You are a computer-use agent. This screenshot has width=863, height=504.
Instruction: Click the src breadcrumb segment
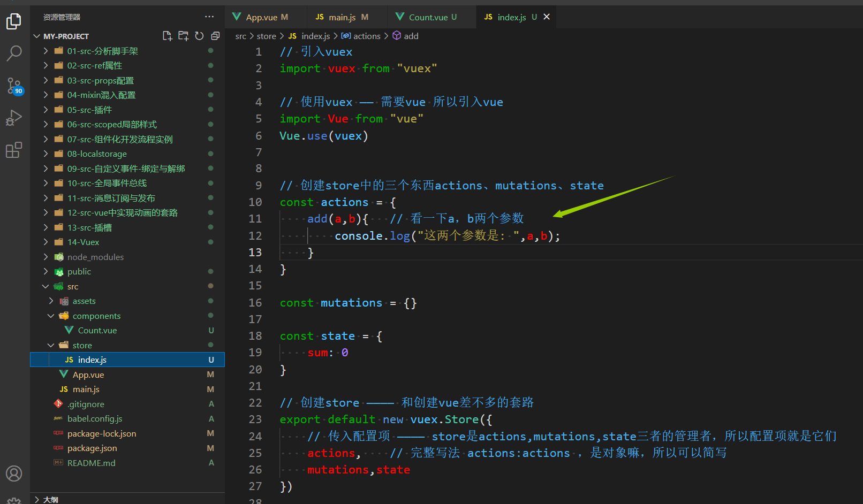pyautogui.click(x=241, y=36)
